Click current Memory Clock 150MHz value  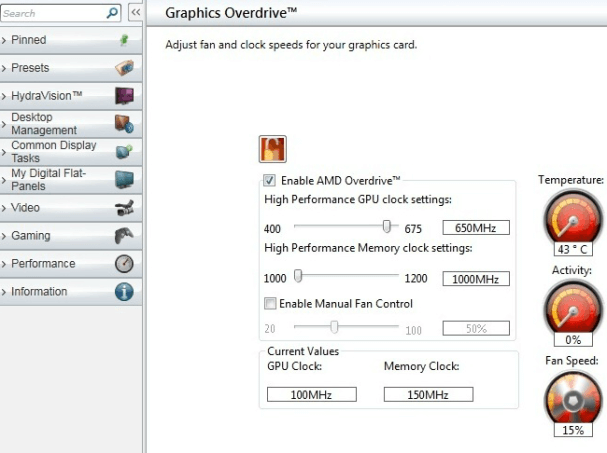coord(428,395)
